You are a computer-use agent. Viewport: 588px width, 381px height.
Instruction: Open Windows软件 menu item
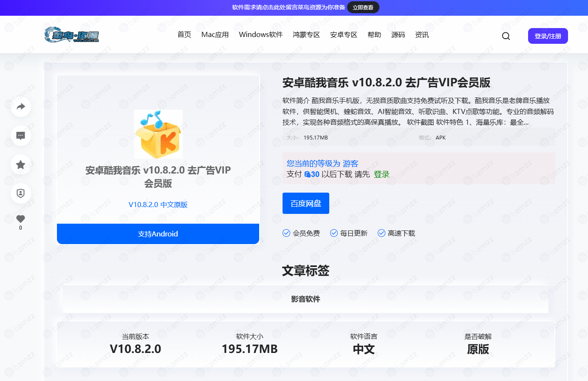[261, 35]
